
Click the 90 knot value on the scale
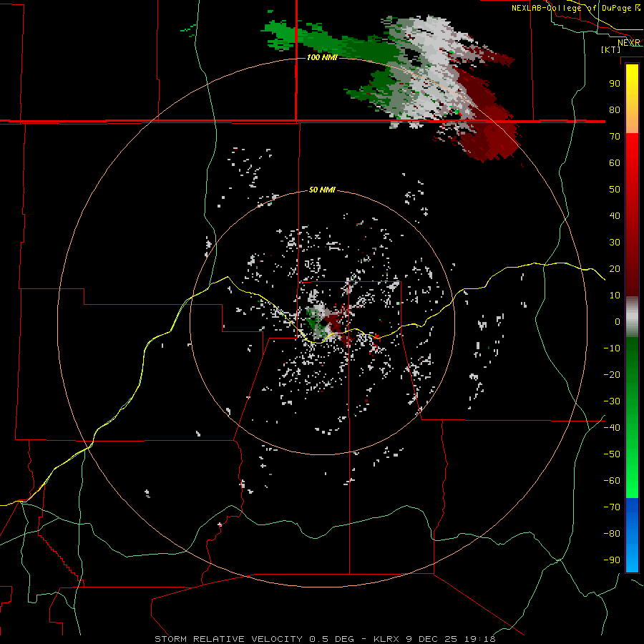pos(615,84)
